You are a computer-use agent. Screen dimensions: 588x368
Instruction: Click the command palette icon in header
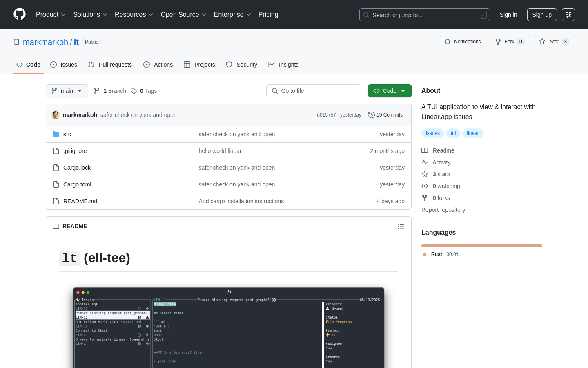click(568, 15)
